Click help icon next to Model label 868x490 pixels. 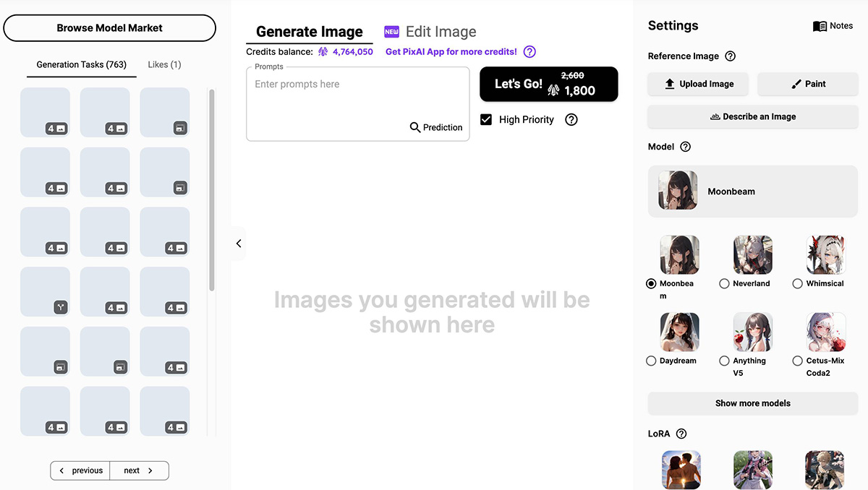tap(686, 147)
